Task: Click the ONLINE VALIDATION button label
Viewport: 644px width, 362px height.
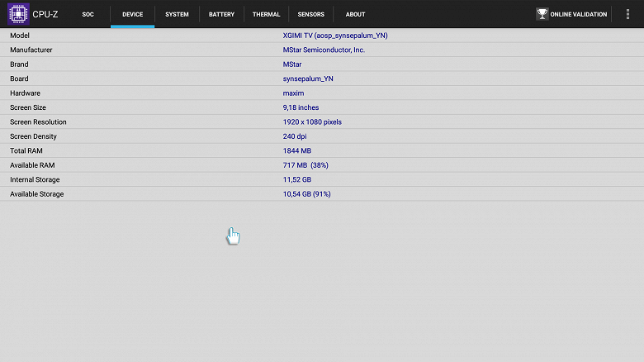Action: pyautogui.click(x=578, y=14)
